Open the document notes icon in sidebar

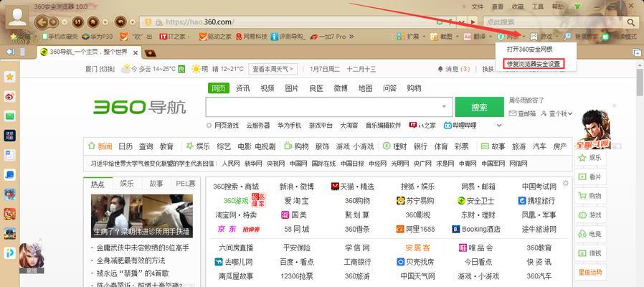coord(10,155)
